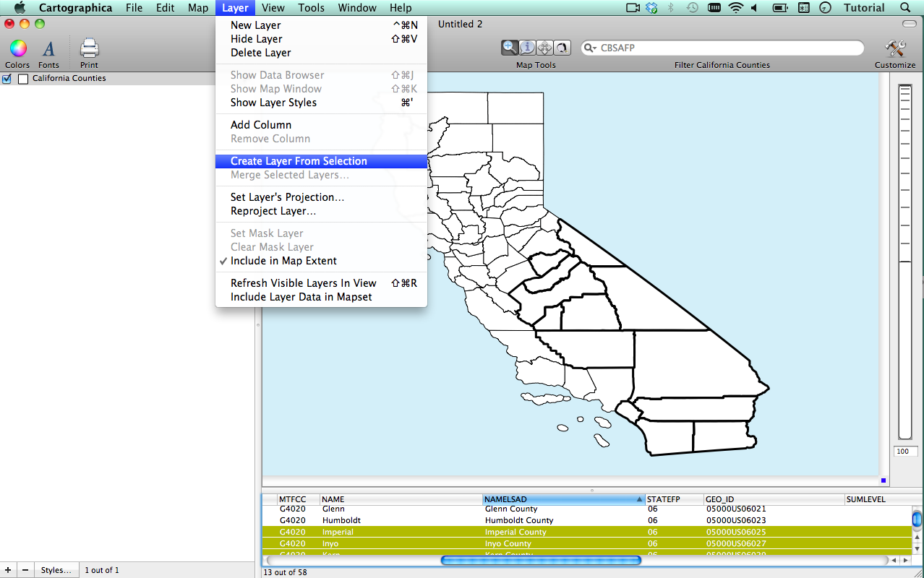Click the Print toolbar icon
Screen dimensions: 924x578
[89, 49]
